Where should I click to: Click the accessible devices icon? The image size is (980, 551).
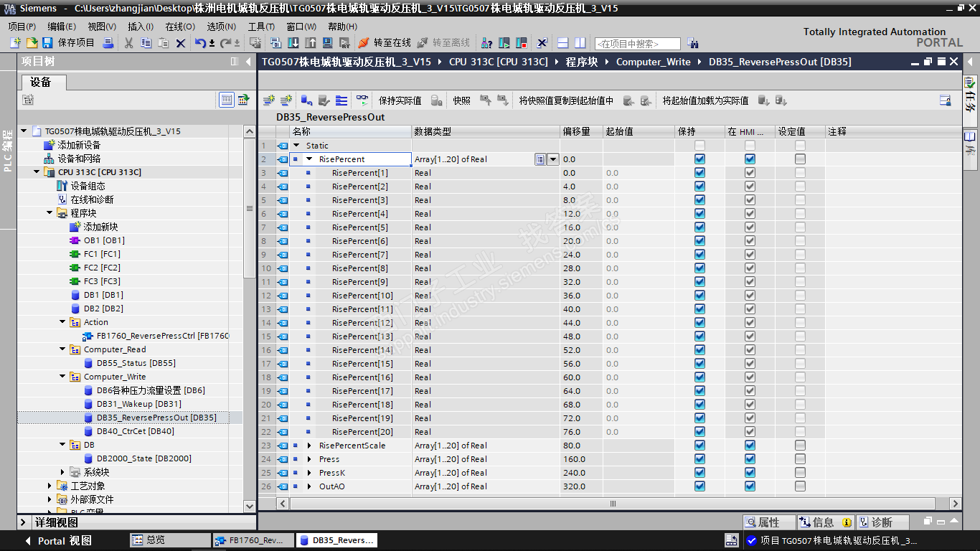487,43
